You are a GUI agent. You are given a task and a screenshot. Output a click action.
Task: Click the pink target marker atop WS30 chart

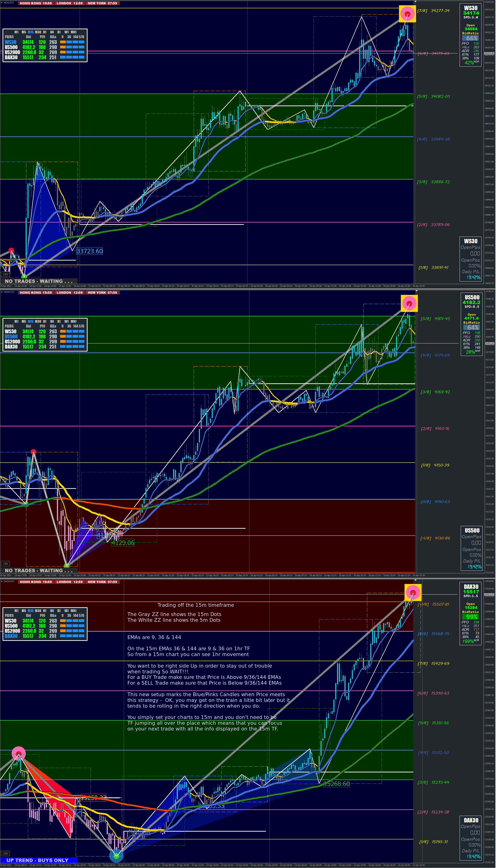click(x=408, y=14)
